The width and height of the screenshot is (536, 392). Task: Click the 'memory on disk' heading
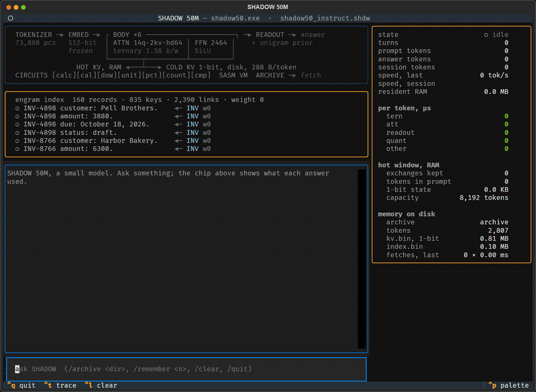click(406, 214)
